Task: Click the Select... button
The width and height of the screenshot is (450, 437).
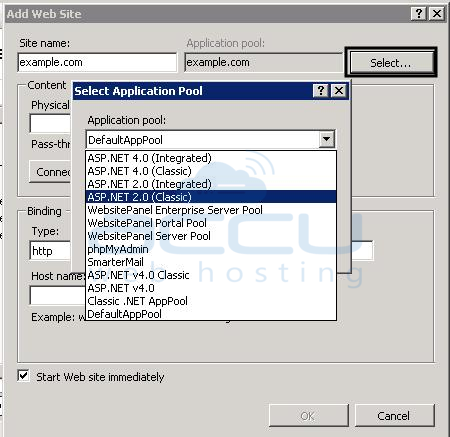Action: click(x=391, y=62)
